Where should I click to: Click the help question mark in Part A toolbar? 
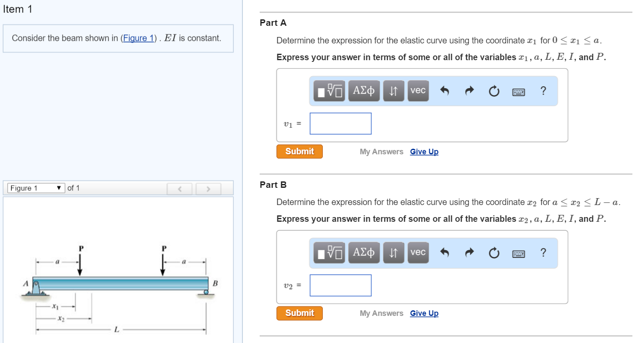coord(543,91)
